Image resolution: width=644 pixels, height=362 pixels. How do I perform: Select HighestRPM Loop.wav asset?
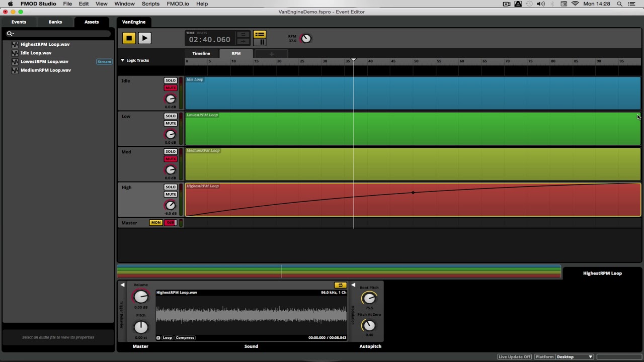point(45,44)
